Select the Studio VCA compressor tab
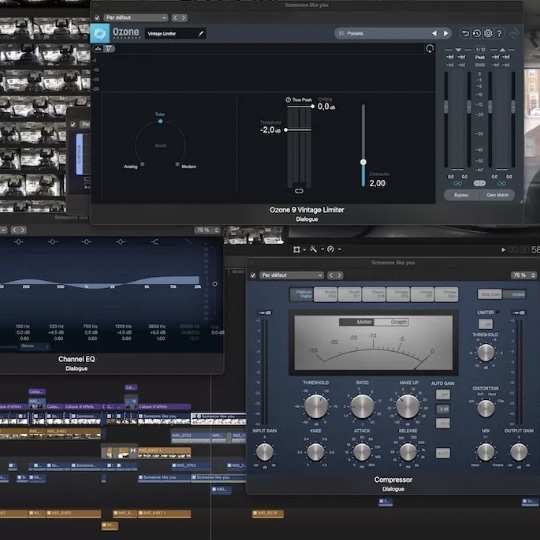Screen dimensions: 540x540 pos(326,294)
